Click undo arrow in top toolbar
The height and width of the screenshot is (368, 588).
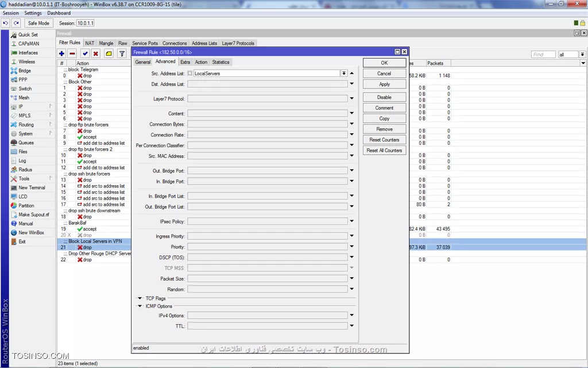[5, 23]
